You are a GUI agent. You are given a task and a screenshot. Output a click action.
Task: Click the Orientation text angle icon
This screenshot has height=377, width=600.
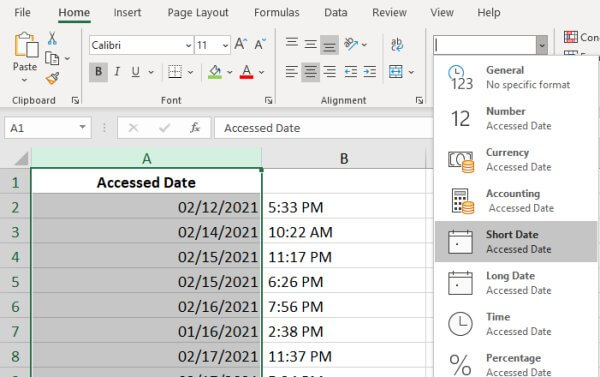351,44
